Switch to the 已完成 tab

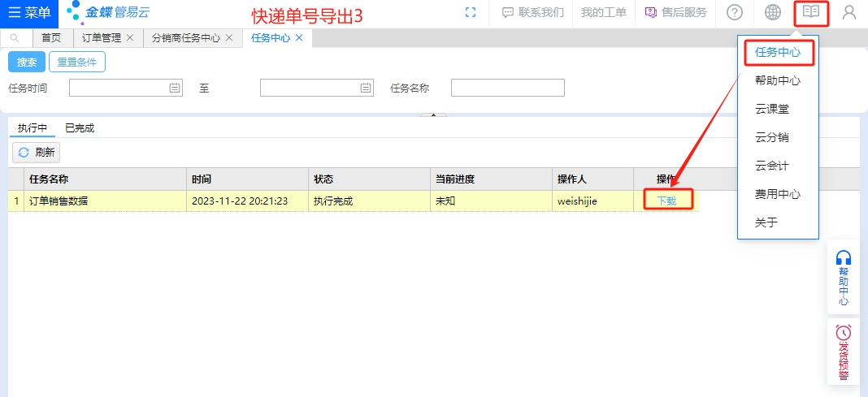pyautogui.click(x=80, y=128)
